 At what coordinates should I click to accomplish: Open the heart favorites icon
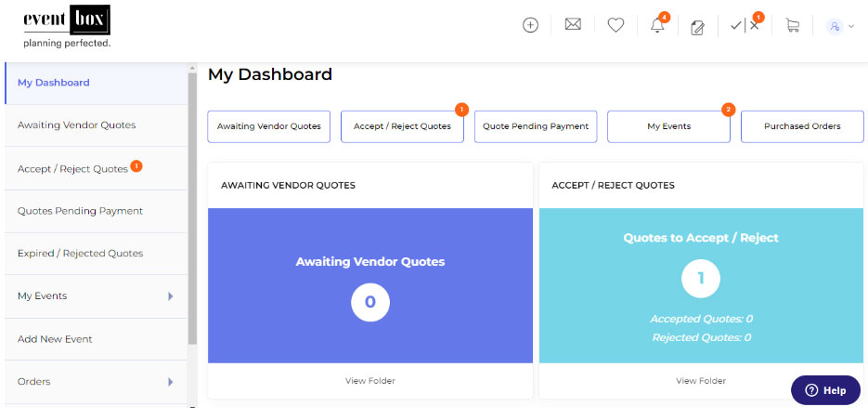coord(615,25)
